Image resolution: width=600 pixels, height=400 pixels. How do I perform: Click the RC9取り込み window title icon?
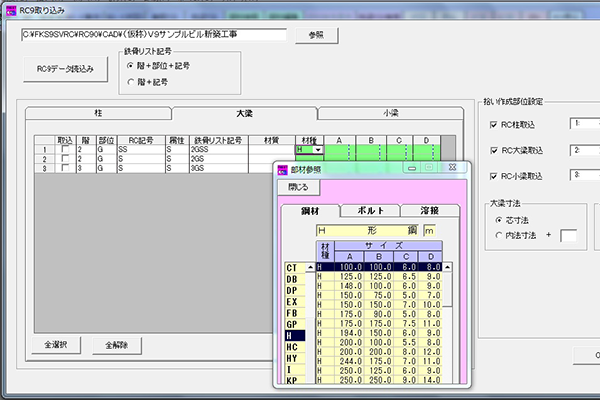[x=11, y=11]
